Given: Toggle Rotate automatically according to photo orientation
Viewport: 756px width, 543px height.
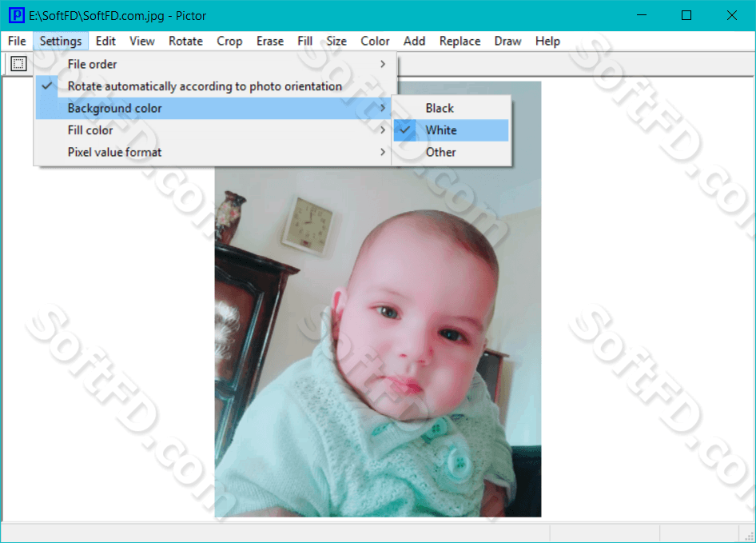Looking at the screenshot, I should 215,86.
